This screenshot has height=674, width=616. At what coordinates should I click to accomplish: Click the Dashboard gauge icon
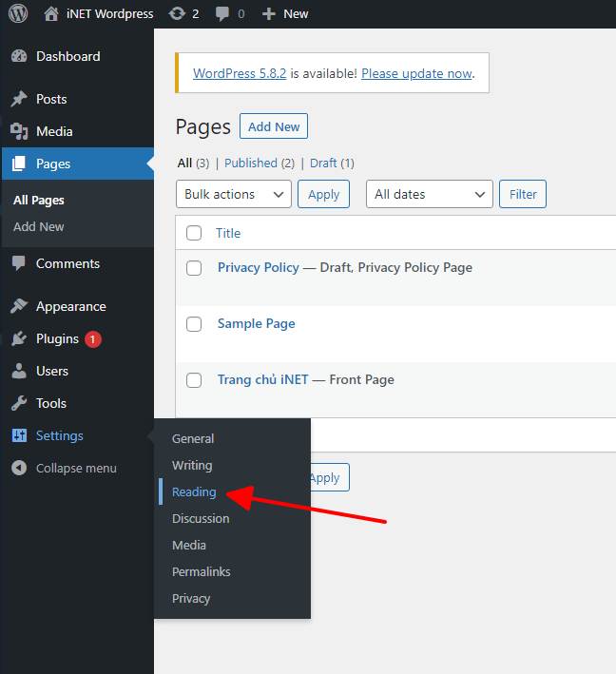click(19, 56)
